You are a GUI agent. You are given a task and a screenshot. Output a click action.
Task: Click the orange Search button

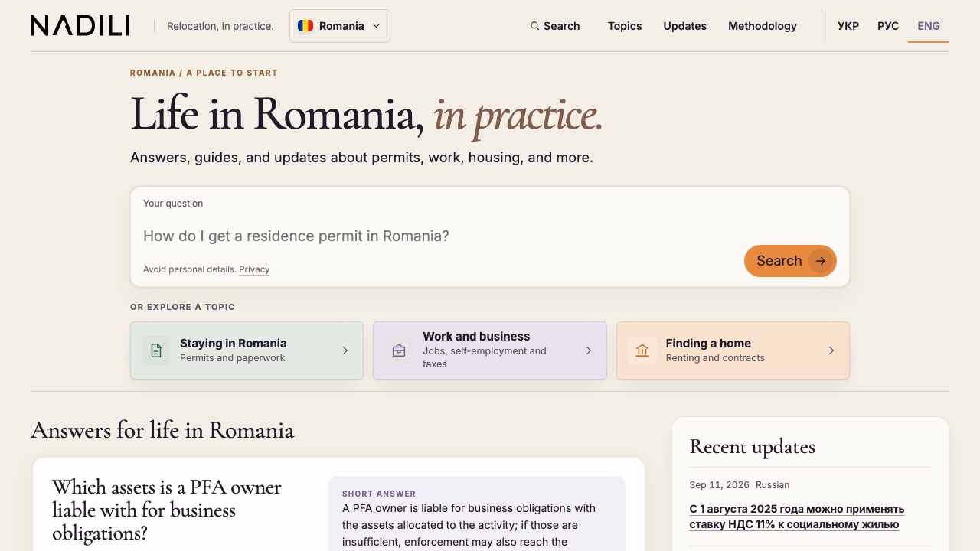coord(790,261)
